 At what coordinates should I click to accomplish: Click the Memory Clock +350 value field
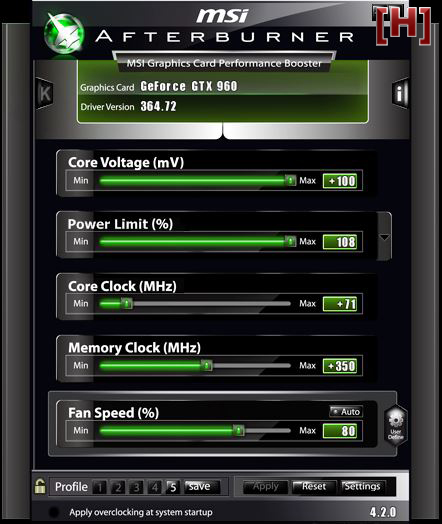tap(340, 366)
